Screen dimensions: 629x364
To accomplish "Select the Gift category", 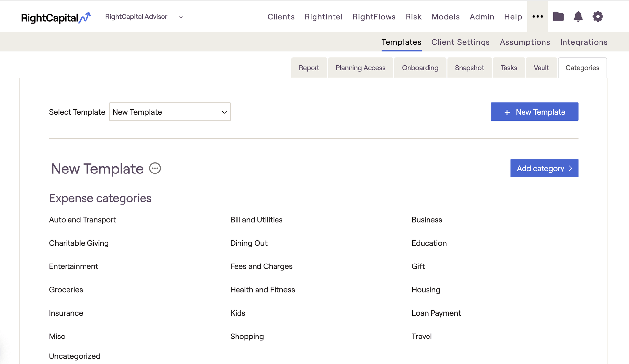I will tap(418, 266).
